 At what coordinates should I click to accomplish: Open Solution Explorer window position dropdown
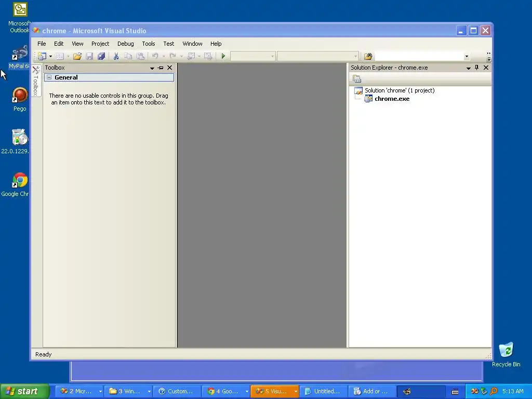[469, 68]
